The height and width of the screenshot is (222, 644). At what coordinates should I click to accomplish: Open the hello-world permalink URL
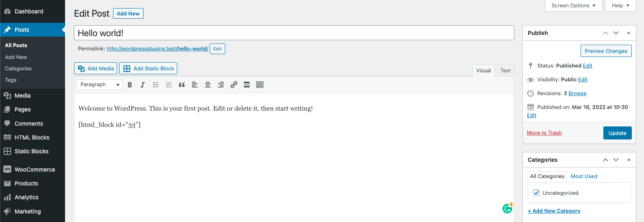[157, 48]
